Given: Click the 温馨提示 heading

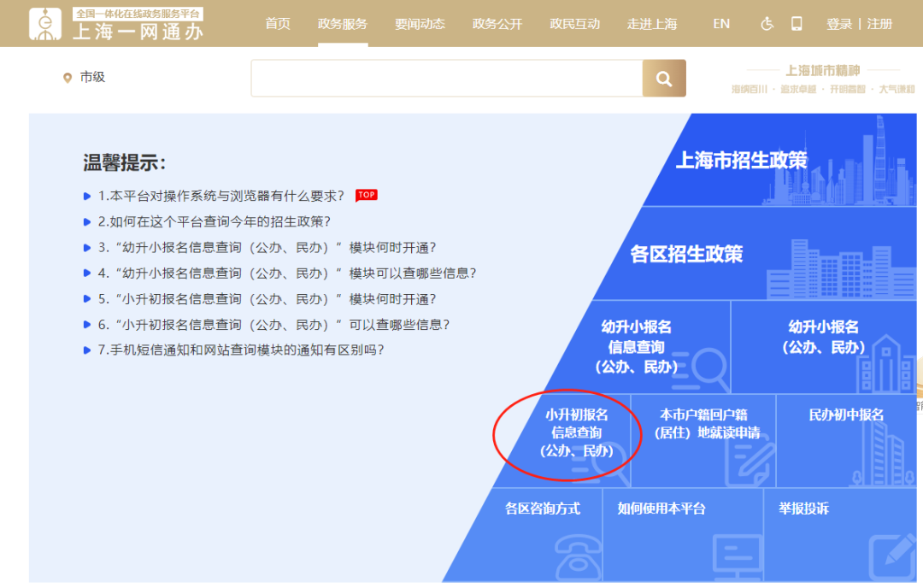Looking at the screenshot, I should [124, 162].
